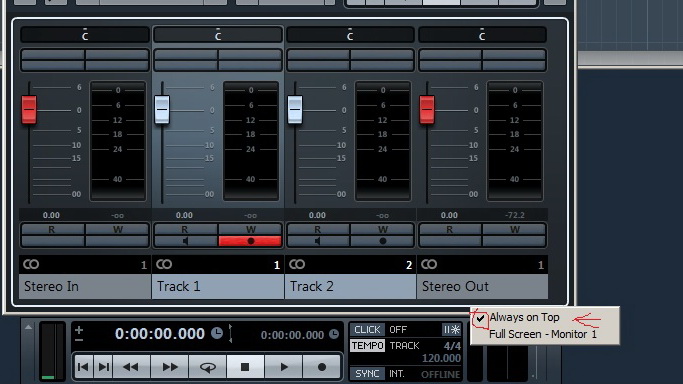Click the Stop transport button
Viewport: 683px width, 384px height.
tap(245, 367)
